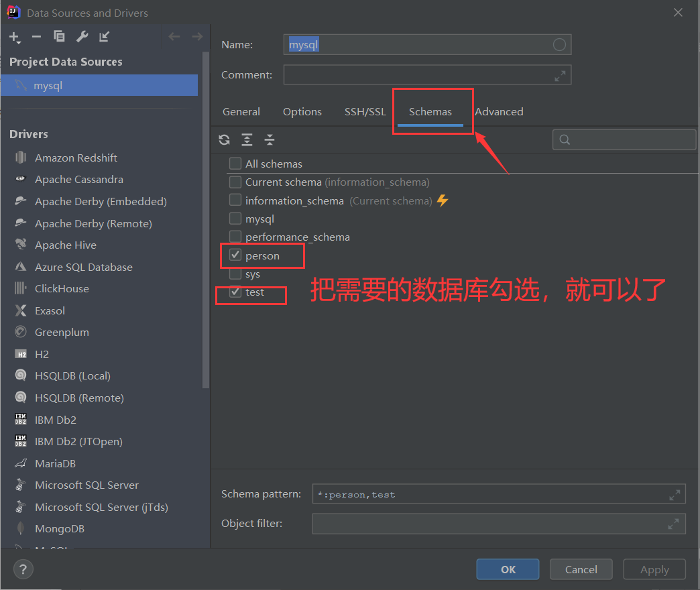This screenshot has width=700, height=590.
Task: Expand the Comment field editor
Action: (x=560, y=76)
